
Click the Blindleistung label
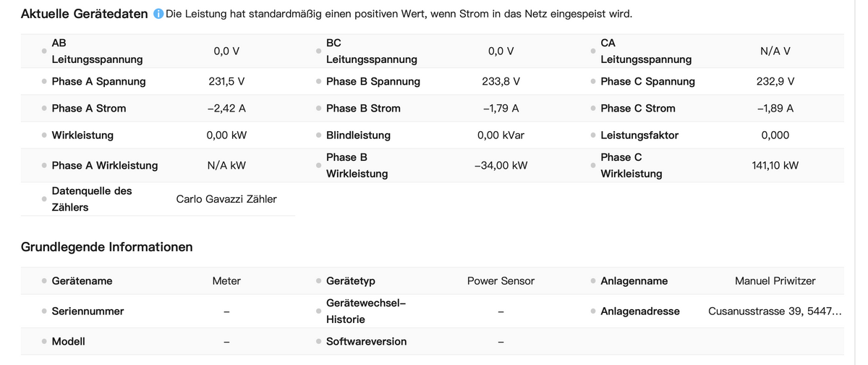pos(358,135)
